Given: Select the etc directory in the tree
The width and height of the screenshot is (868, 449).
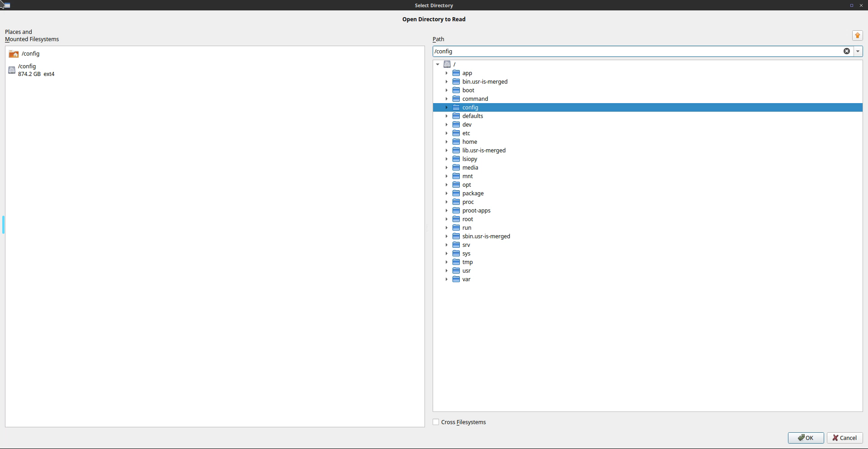Looking at the screenshot, I should pyautogui.click(x=466, y=133).
